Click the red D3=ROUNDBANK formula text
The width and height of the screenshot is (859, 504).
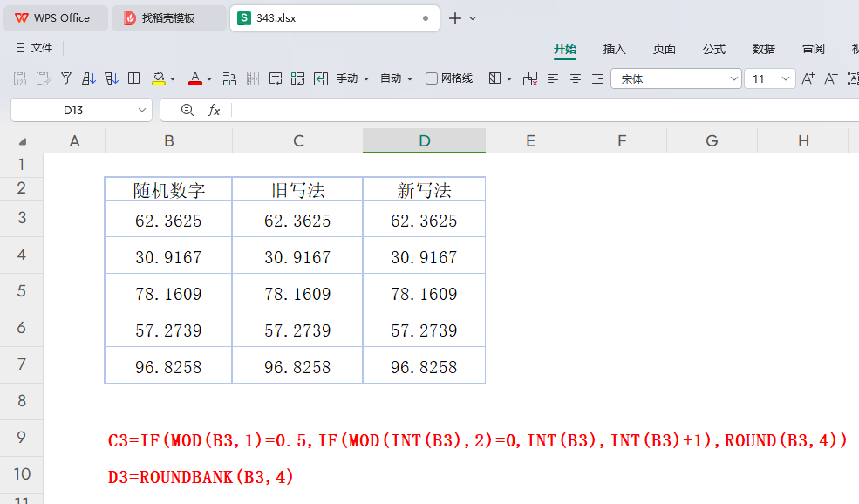(x=201, y=477)
